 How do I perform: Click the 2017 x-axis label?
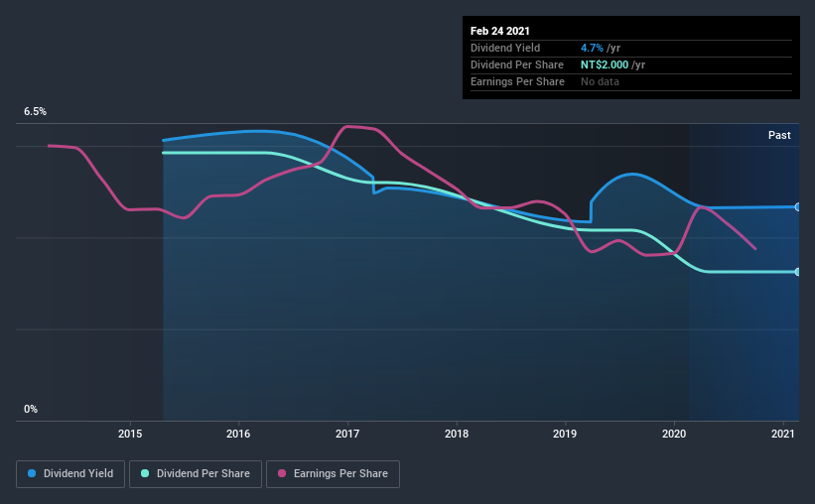point(347,434)
